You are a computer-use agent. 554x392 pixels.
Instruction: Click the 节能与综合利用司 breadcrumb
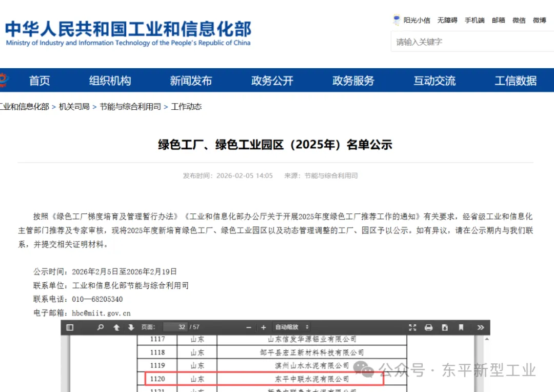coord(130,107)
